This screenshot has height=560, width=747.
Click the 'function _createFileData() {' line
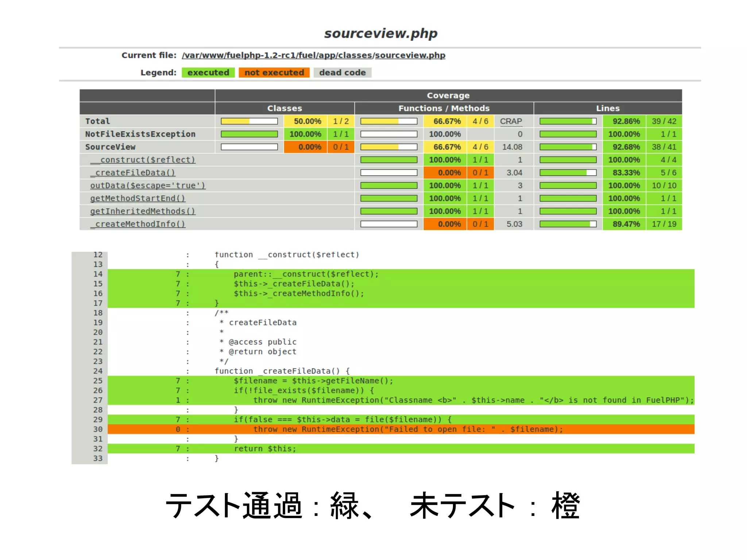pyautogui.click(x=282, y=371)
